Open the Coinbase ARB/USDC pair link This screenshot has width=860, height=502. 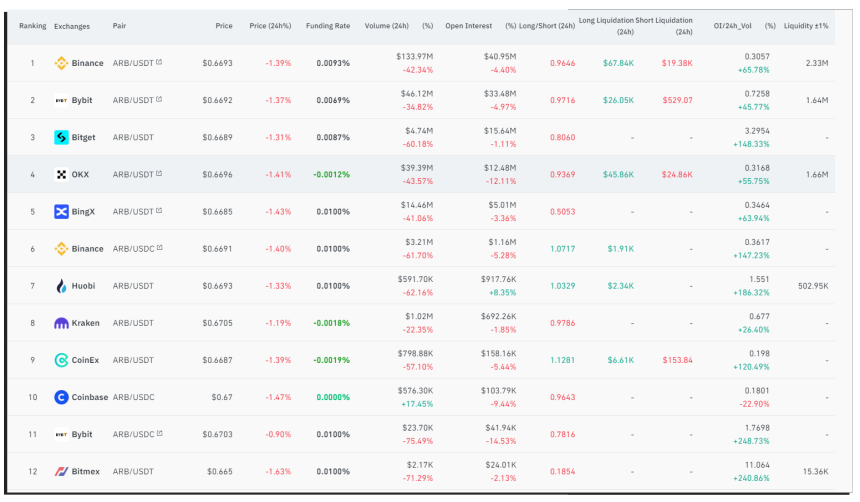133,397
